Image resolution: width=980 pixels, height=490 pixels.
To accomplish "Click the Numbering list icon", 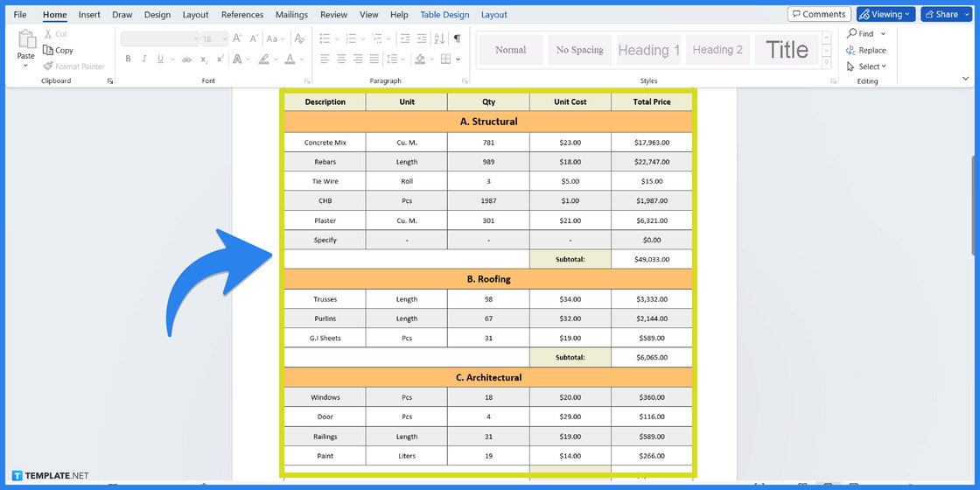I will 351,38.
